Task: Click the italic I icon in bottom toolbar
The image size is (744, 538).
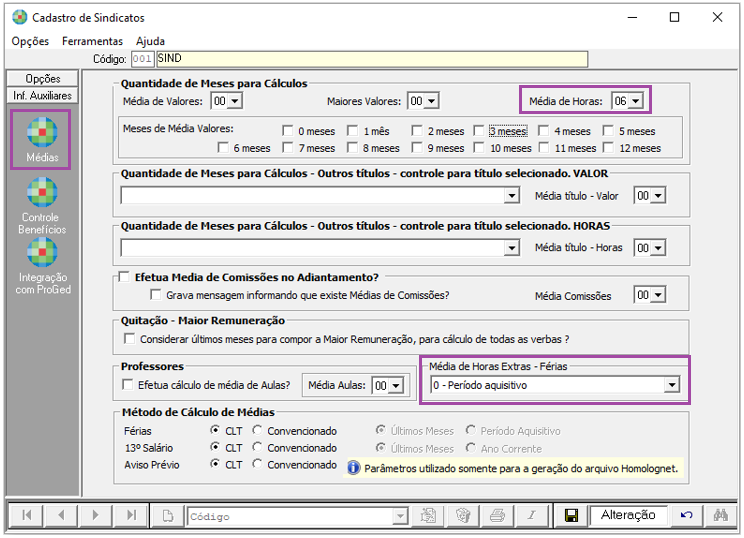Action: (531, 515)
